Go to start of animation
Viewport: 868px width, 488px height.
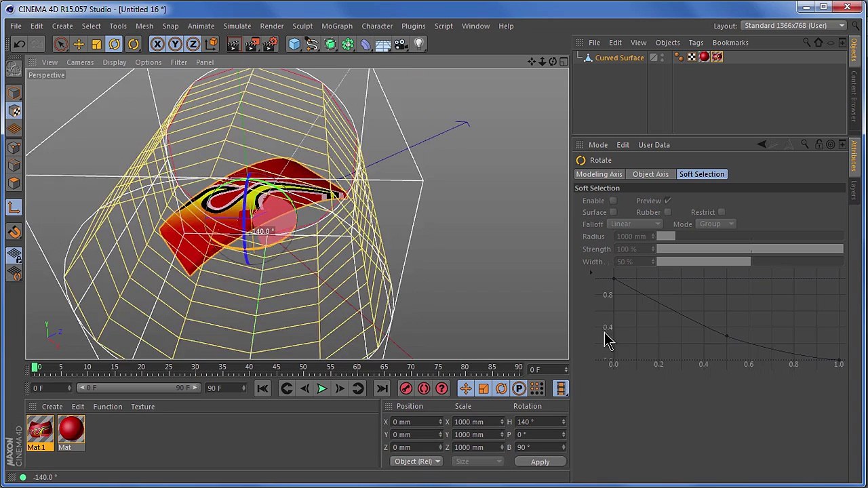click(262, 388)
